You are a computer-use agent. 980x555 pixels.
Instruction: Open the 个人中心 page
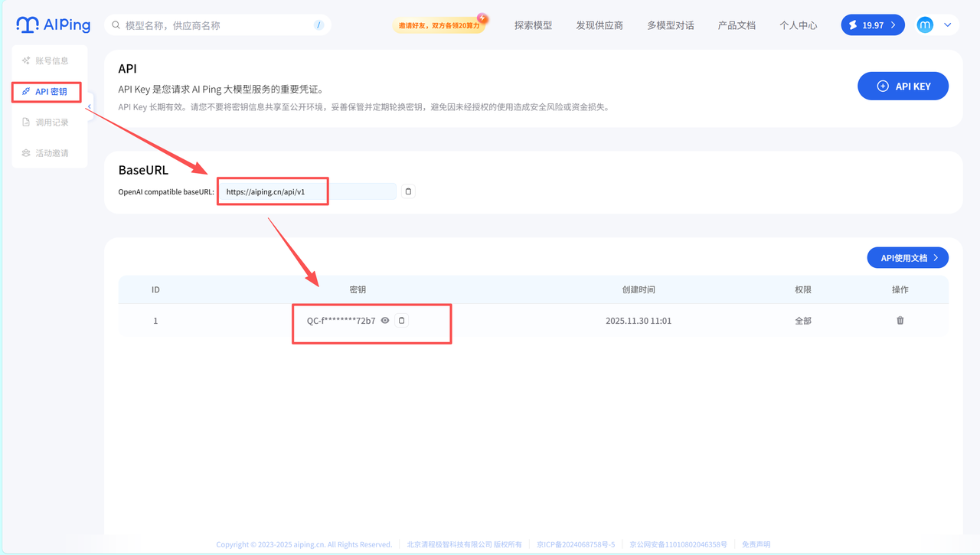799,25
